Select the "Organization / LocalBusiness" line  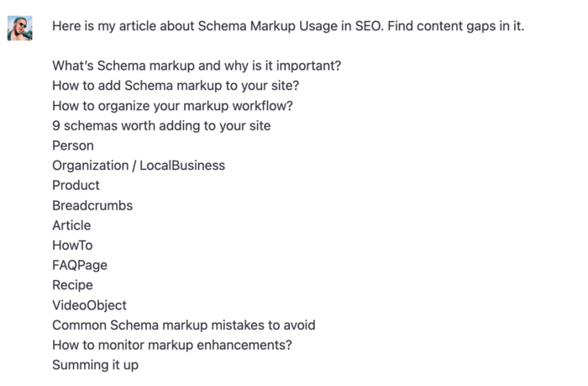pos(138,166)
